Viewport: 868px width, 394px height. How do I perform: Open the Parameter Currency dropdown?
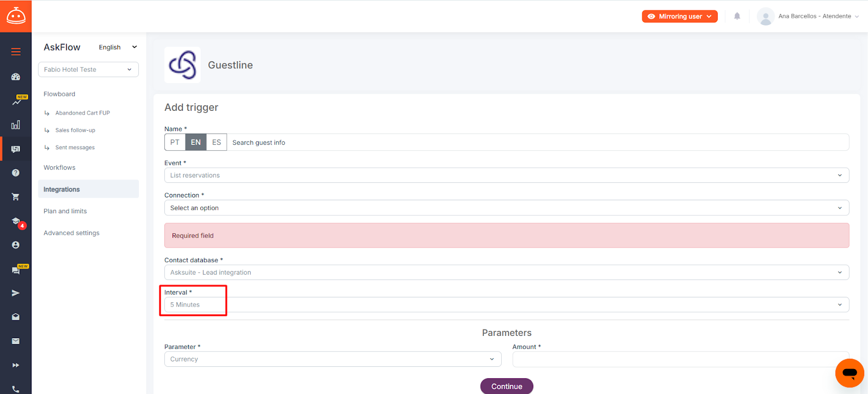(333, 359)
